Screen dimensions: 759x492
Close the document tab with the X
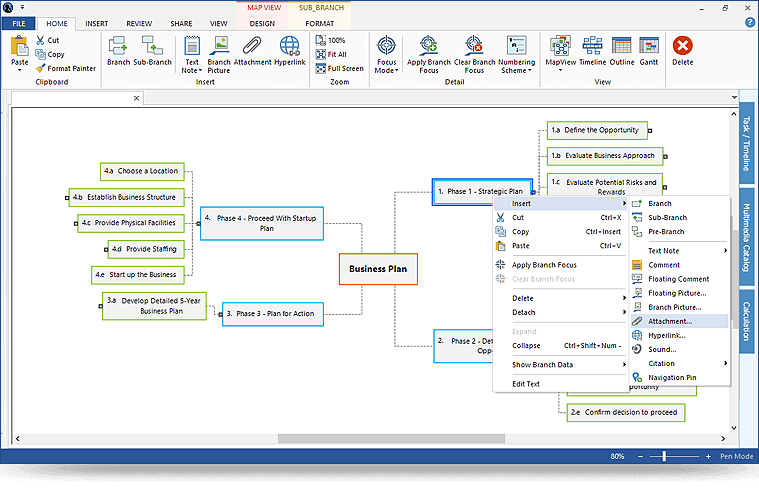tap(137, 98)
